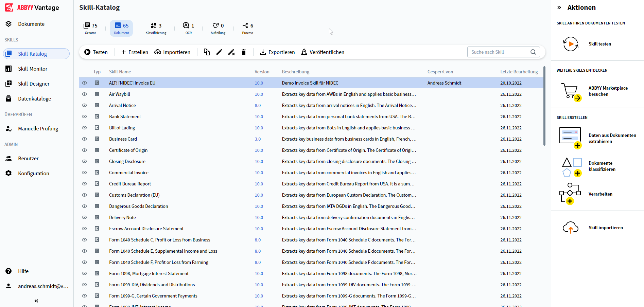Toggle eye icon for Arrival Notice
Image resolution: width=644 pixels, height=307 pixels.
pos(85,105)
